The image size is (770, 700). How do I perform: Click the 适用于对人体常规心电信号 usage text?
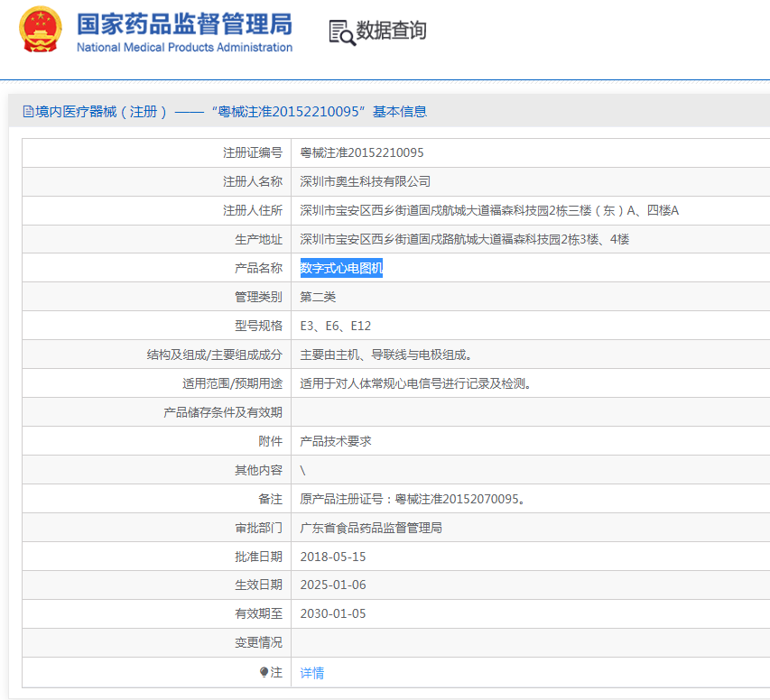[415, 383]
